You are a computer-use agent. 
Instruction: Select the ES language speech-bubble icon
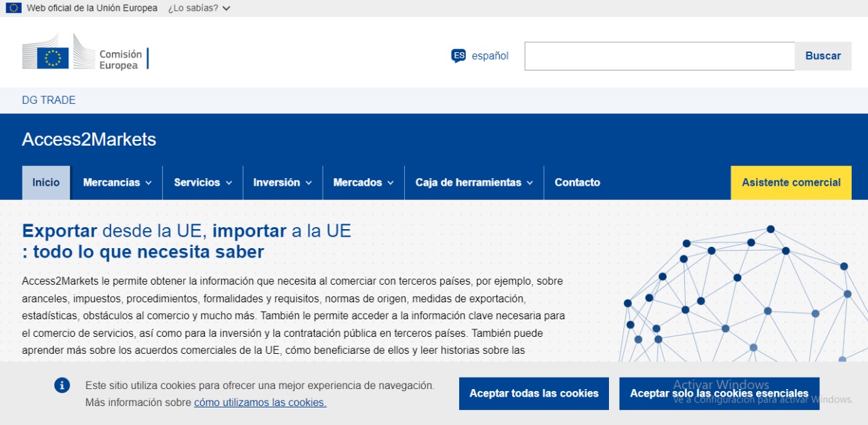(459, 56)
